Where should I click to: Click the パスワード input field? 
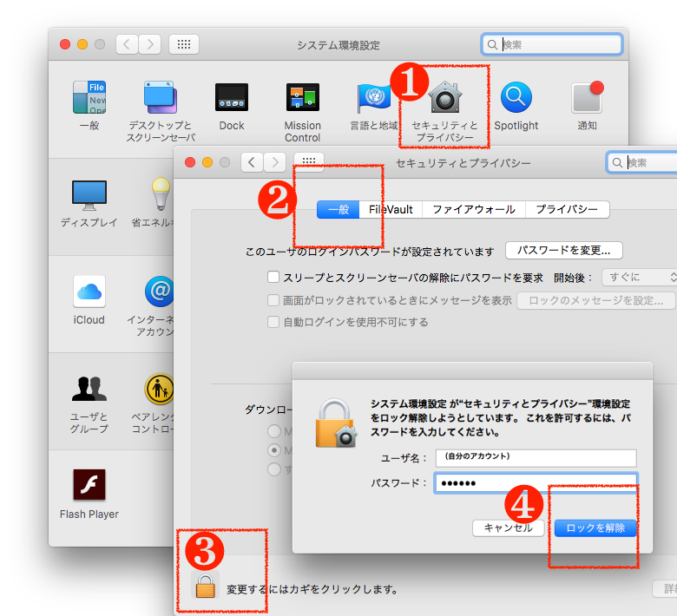pyautogui.click(x=536, y=483)
